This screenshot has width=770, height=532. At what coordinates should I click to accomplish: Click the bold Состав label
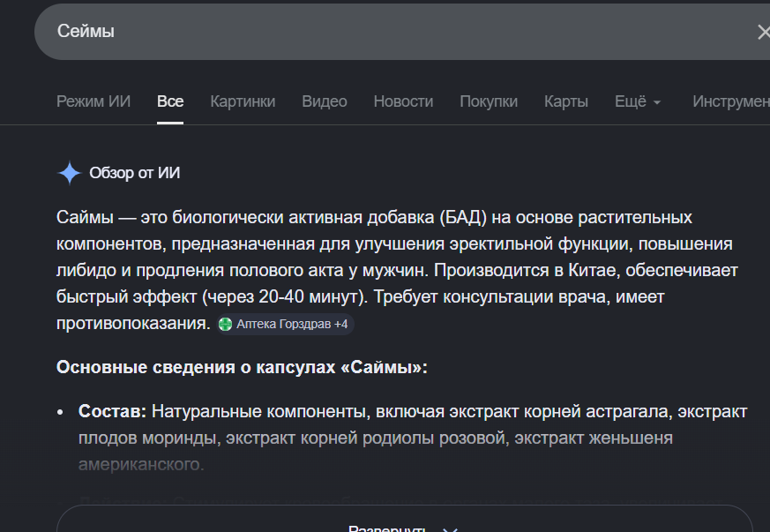[x=113, y=411]
